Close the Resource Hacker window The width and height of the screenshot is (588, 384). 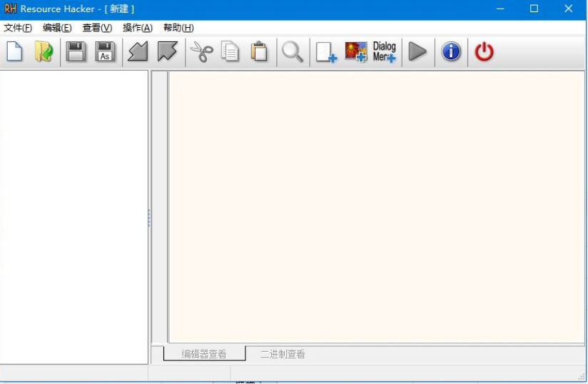pyautogui.click(x=569, y=9)
